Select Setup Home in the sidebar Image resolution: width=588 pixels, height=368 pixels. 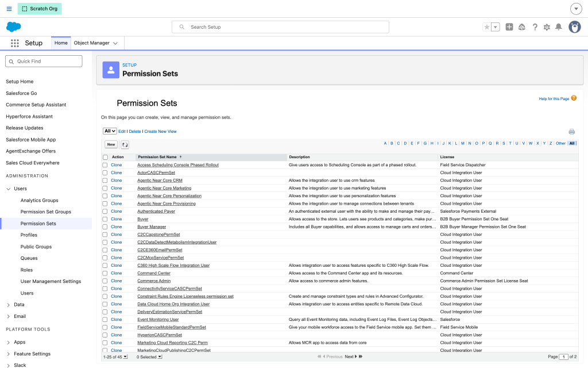click(20, 82)
